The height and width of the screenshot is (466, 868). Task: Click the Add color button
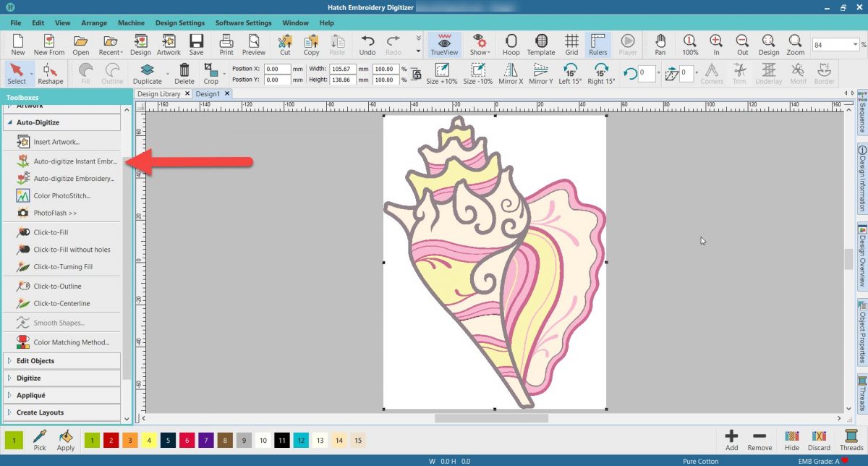pos(731,439)
